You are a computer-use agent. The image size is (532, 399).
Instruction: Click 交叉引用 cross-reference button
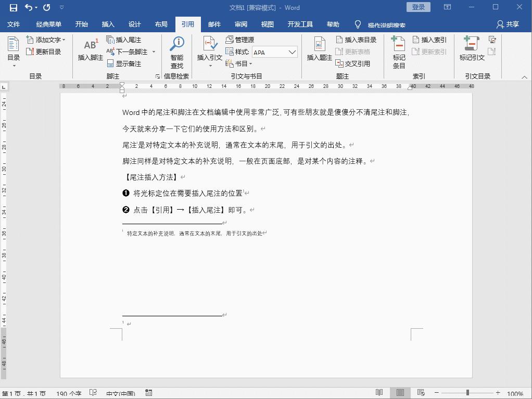coord(352,64)
